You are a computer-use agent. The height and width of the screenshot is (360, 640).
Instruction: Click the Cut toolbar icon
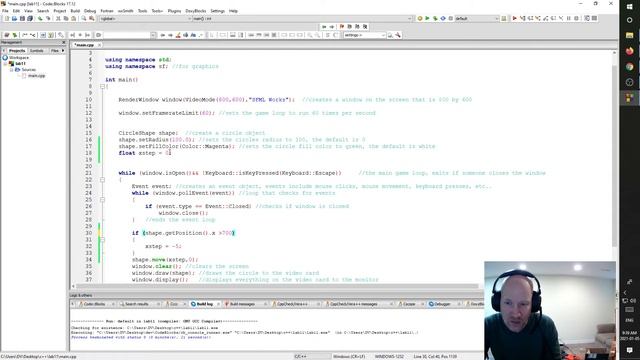58,19
